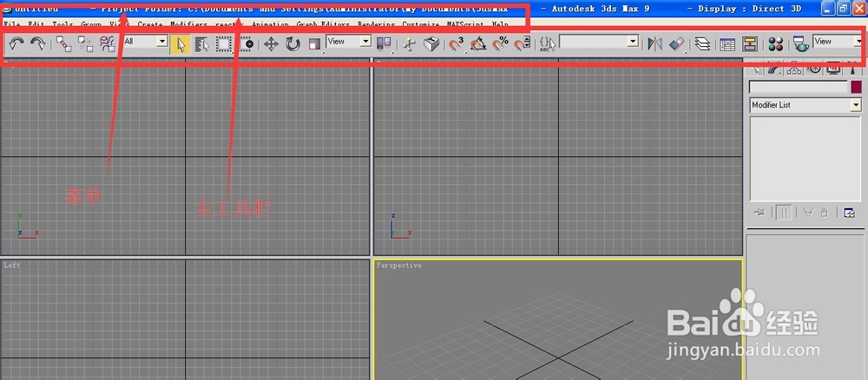Click the Redo arrow in main toolbar

(x=37, y=44)
